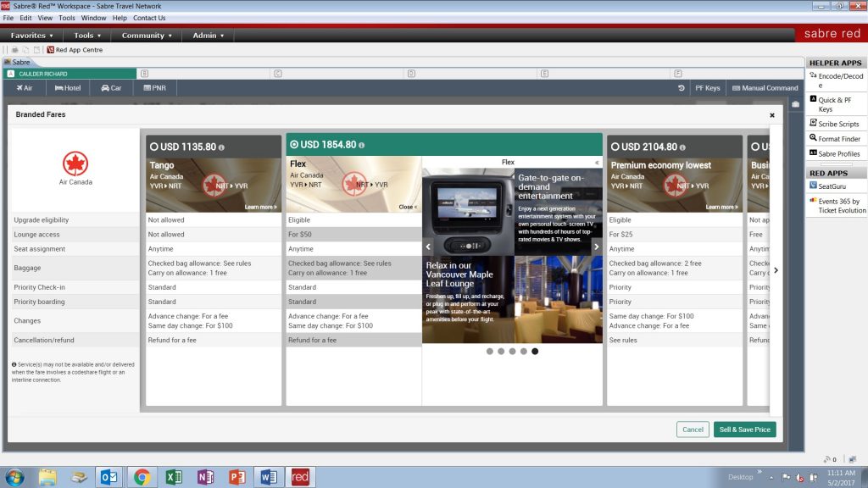Open the Format Finder helper app
The image size is (868, 488).
point(838,139)
